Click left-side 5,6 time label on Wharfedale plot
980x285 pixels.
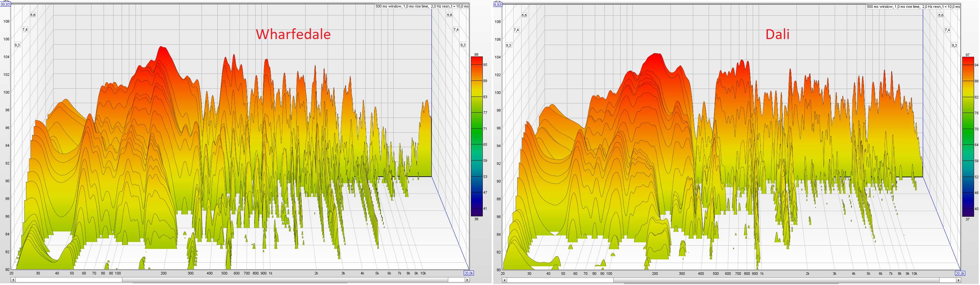pos(33,15)
